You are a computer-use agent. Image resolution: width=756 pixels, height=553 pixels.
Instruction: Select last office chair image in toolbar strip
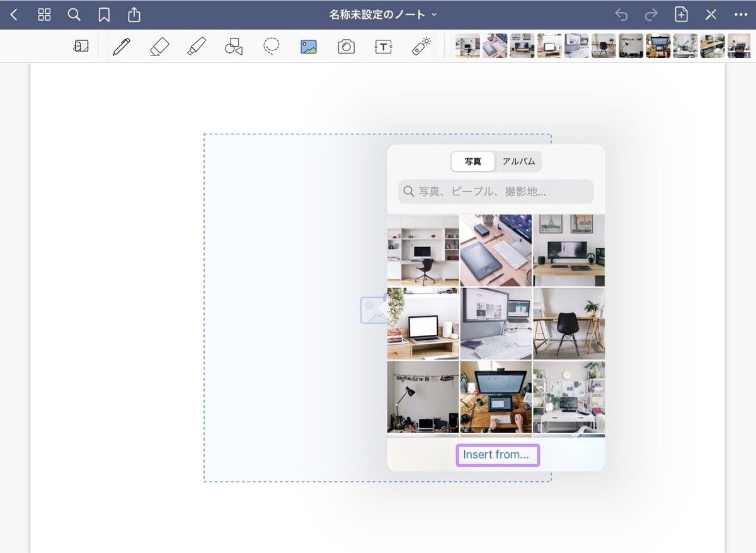(739, 46)
